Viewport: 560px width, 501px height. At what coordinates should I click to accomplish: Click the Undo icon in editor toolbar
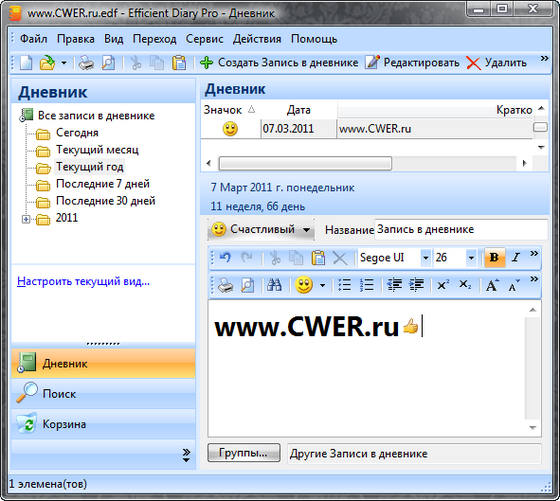tap(225, 257)
